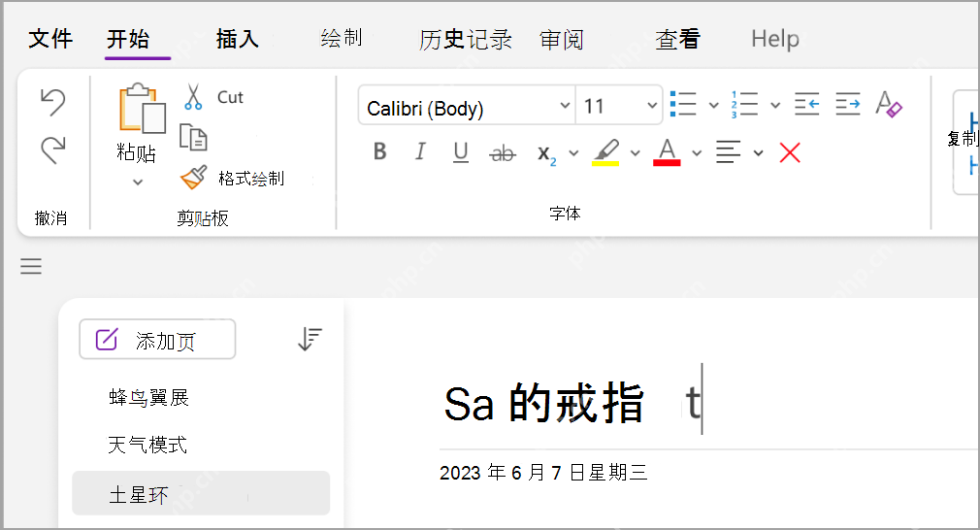The height and width of the screenshot is (530, 980).
Task: Expand the 粘贴 paste options arrow
Action: click(x=138, y=182)
